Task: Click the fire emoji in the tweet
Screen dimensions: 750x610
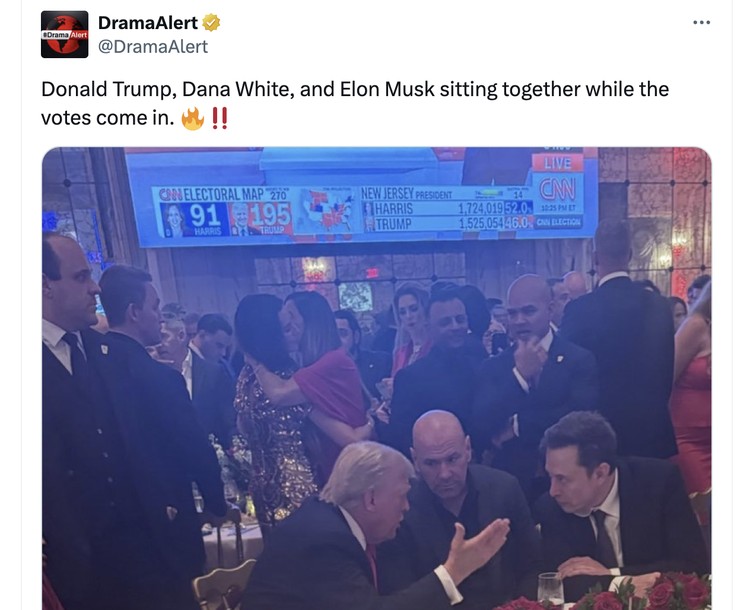Action: (x=192, y=118)
